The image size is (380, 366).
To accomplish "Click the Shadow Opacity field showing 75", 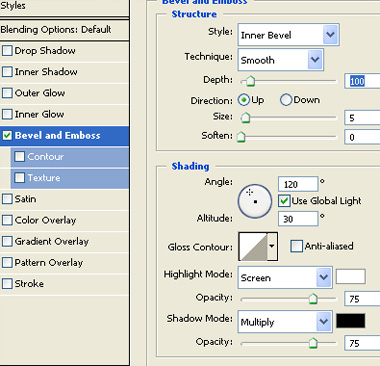I will pos(362,343).
